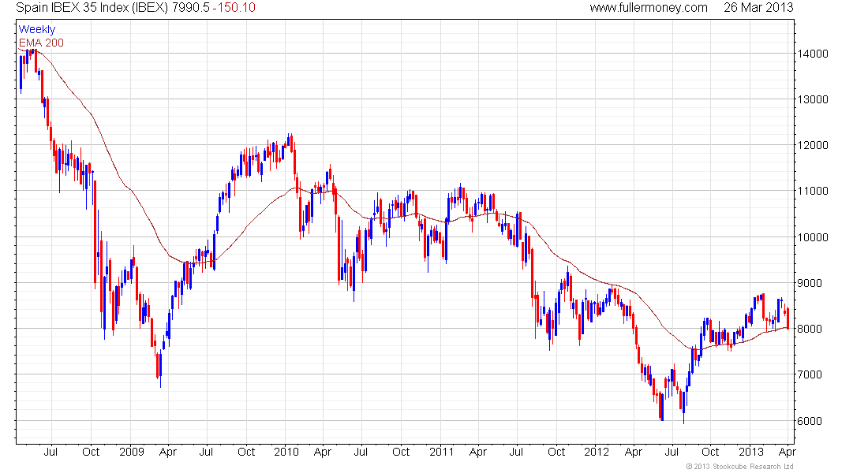Click the 2012 year label on time axis
868x473 pixels.
click(x=597, y=452)
